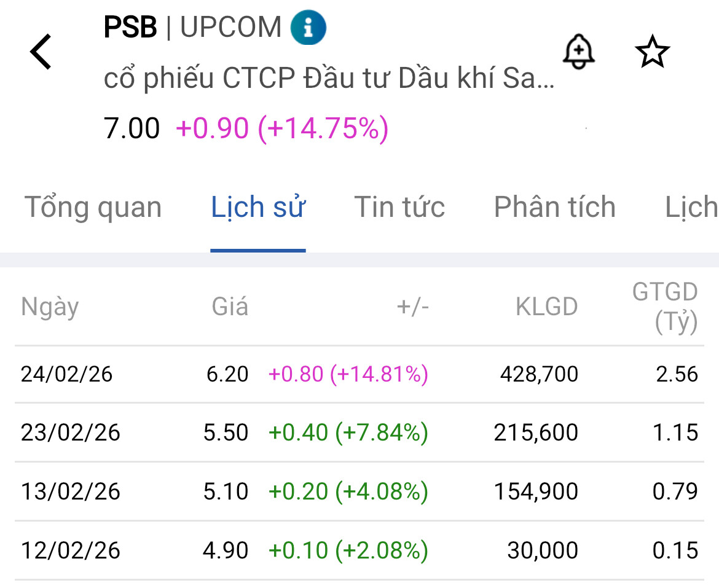This screenshot has height=588, width=719.
Task: Open the partially visible Lịch tab
Action: 691,208
